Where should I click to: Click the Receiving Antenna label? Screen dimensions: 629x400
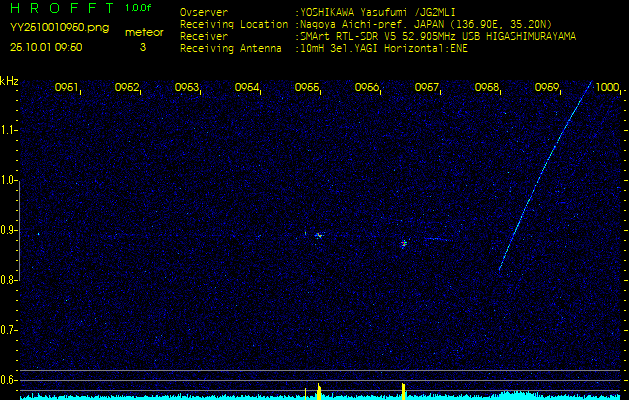(x=231, y=49)
